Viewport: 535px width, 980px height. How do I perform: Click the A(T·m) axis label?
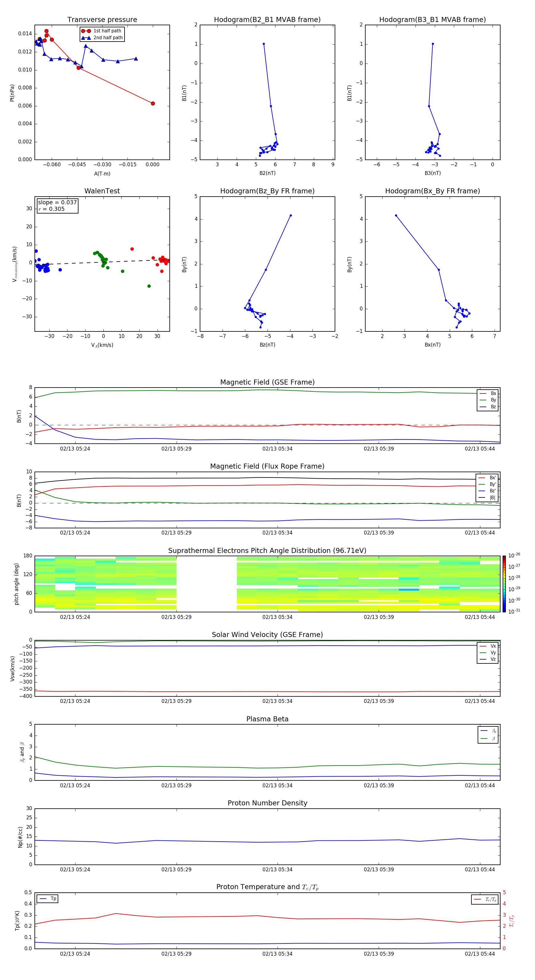pyautogui.click(x=102, y=173)
